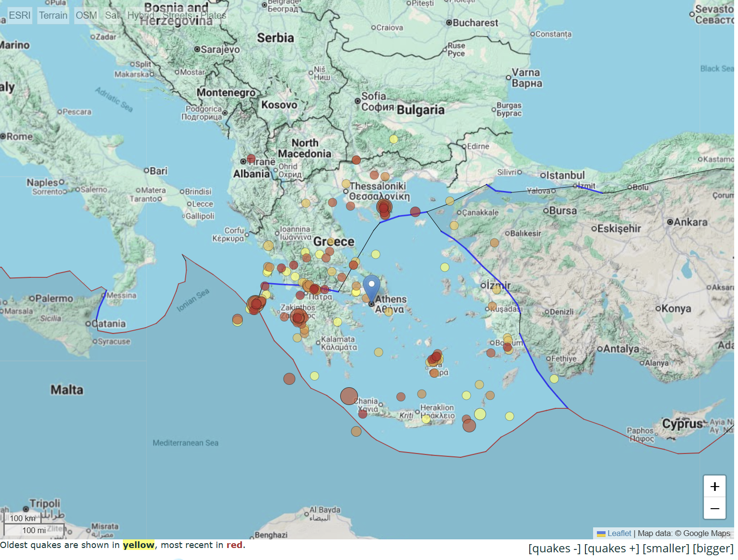
Task: Zoom in with the plus button
Action: (714, 487)
